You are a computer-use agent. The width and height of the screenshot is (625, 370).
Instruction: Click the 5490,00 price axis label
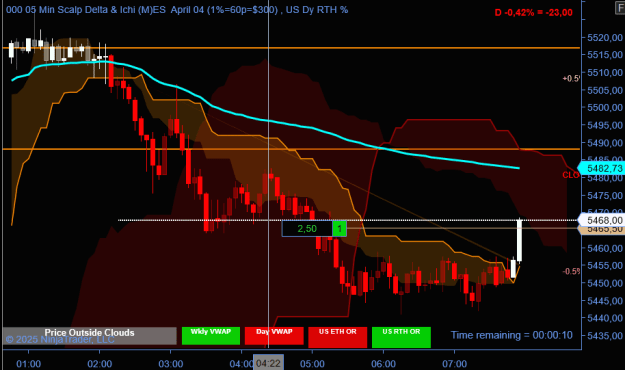605,142
